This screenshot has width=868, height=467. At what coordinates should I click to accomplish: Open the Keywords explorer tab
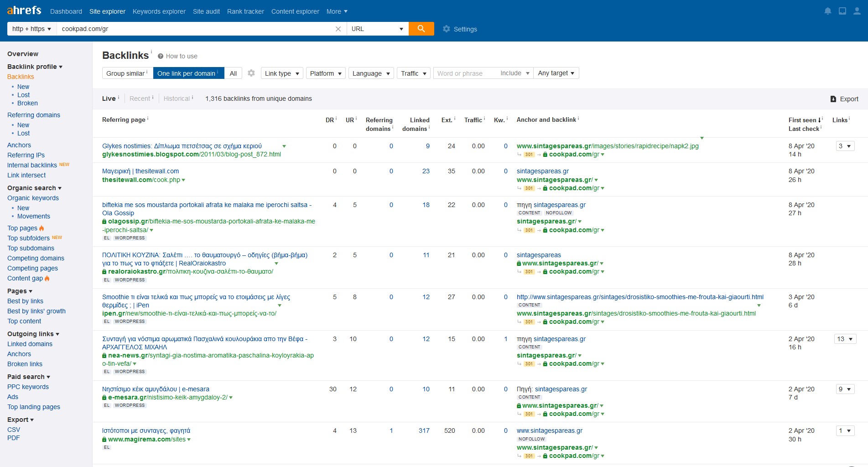tap(159, 11)
